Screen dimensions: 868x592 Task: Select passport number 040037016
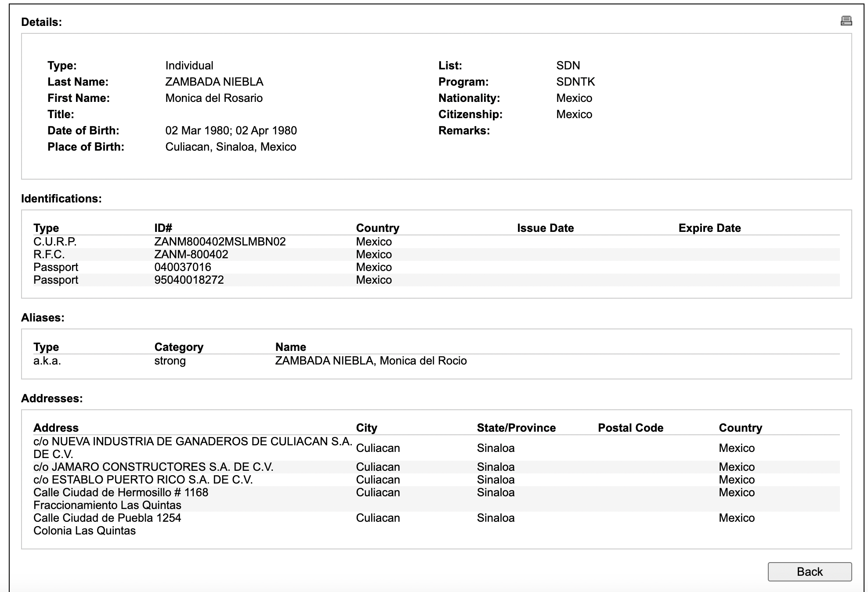[182, 267]
